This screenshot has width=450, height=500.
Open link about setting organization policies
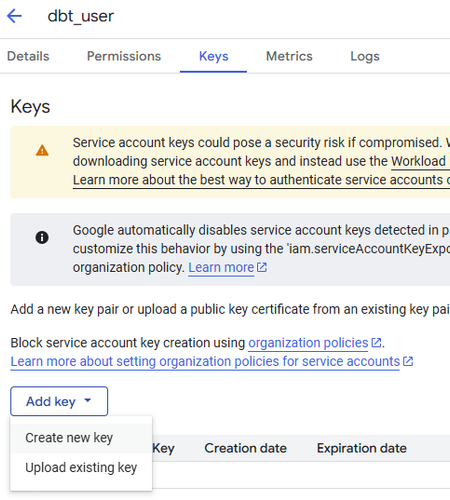click(205, 362)
